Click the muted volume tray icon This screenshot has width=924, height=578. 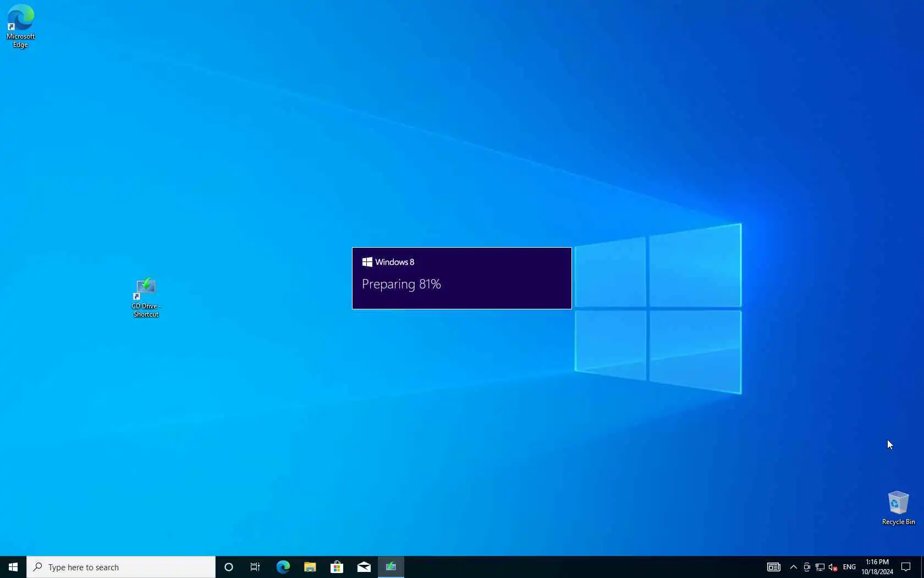(833, 567)
